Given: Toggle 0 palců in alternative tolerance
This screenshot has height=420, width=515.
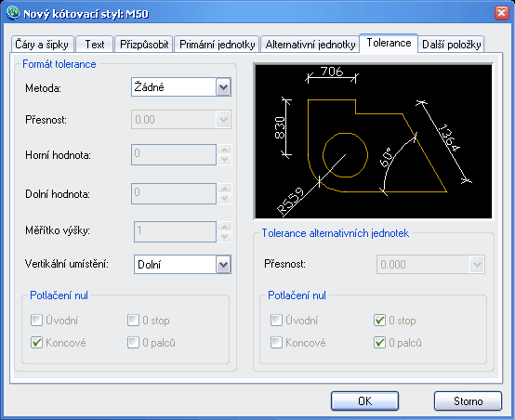Looking at the screenshot, I should [x=379, y=343].
